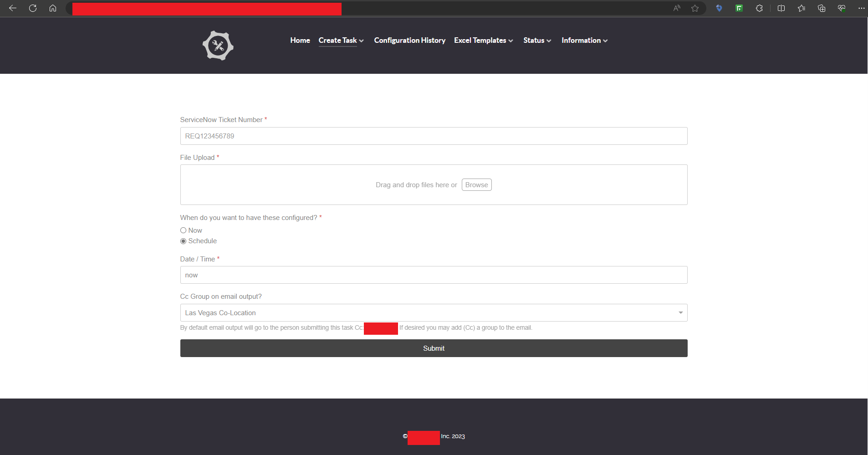
Task: Go to the browser home page
Action: (53, 8)
